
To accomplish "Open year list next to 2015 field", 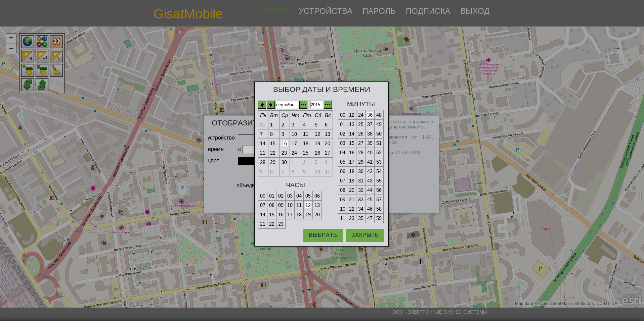I will [x=328, y=105].
